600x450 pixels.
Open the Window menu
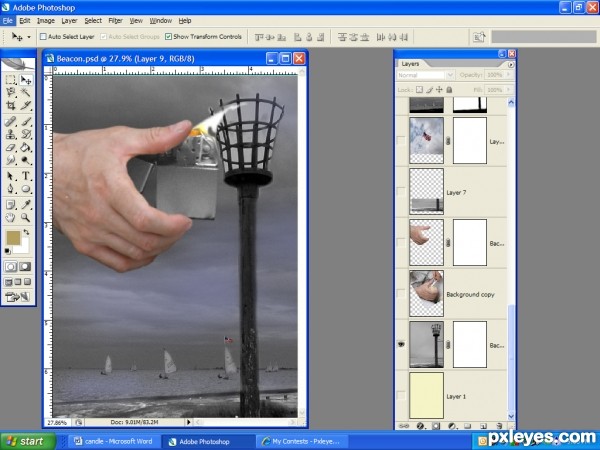click(x=161, y=21)
